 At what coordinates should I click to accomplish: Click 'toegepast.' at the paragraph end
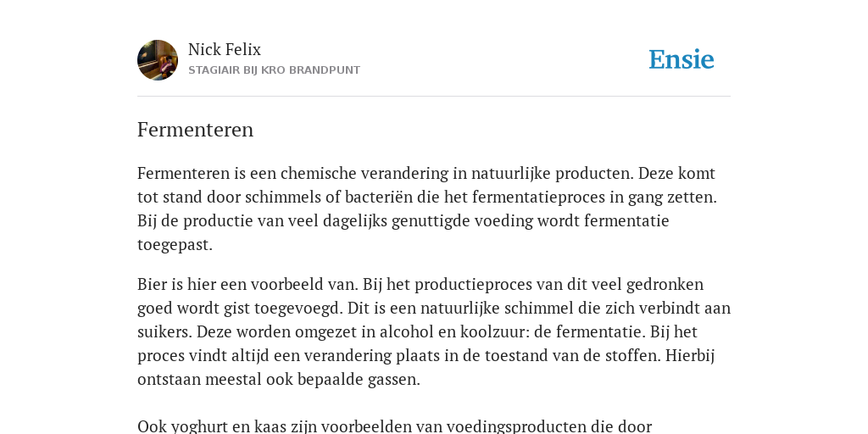(x=175, y=245)
